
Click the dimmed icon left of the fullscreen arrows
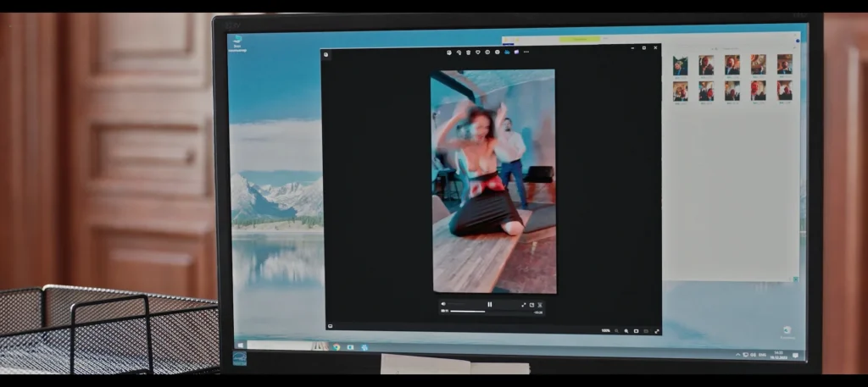tap(646, 331)
